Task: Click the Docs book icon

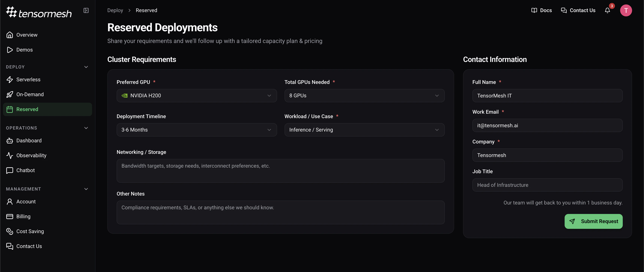Action: click(534, 10)
